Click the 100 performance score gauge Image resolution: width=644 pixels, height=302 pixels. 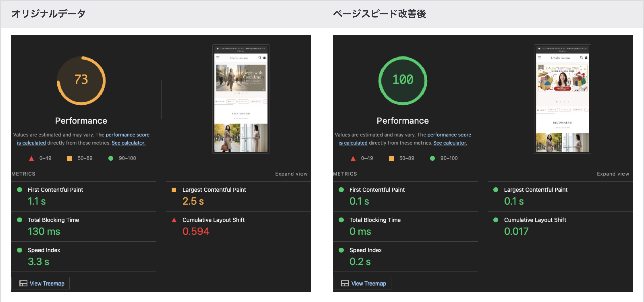tap(403, 80)
